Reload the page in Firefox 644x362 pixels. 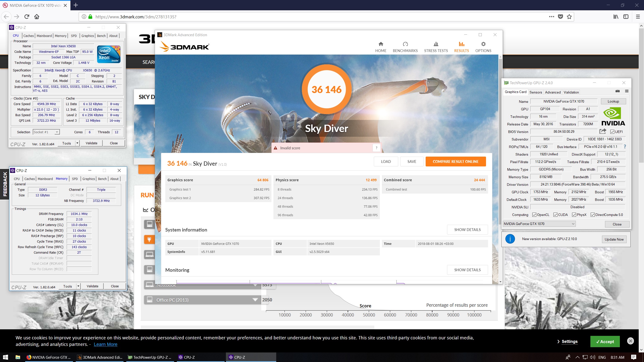point(27,17)
